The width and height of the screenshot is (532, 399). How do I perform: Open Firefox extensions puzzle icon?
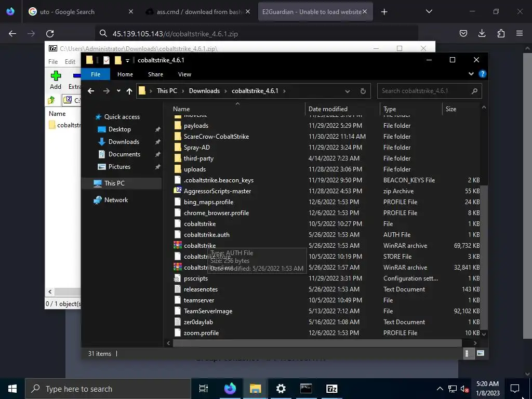pyautogui.click(x=501, y=33)
